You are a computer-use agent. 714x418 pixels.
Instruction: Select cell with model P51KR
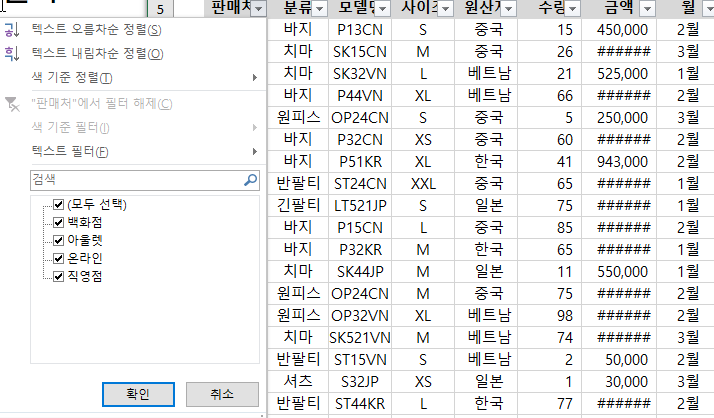click(360, 162)
